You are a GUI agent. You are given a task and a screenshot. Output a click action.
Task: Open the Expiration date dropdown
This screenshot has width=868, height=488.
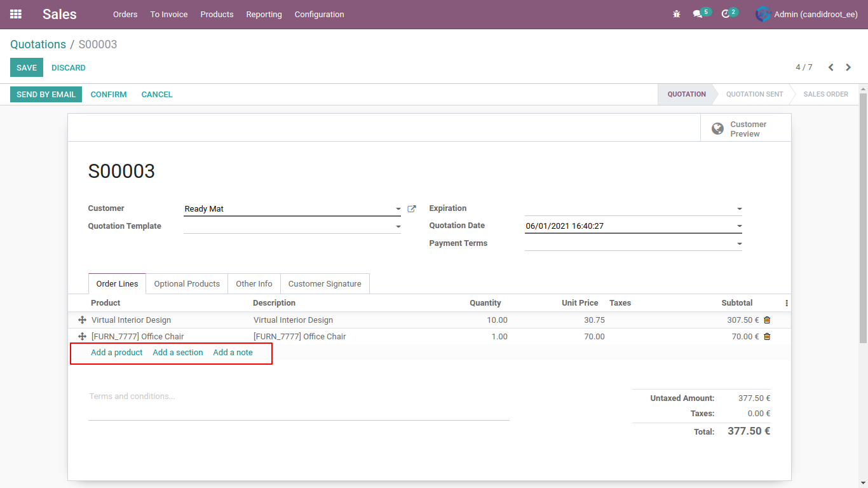pos(740,209)
